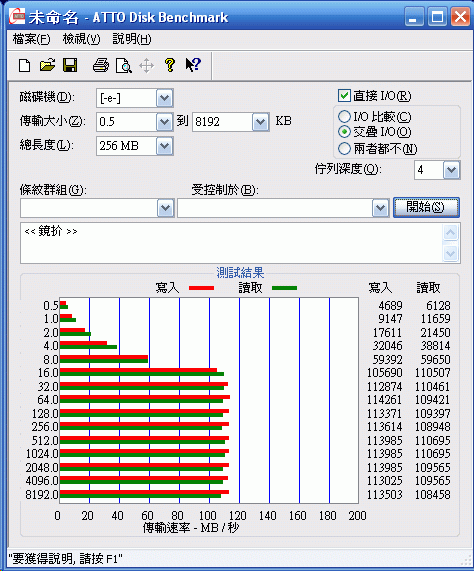Expand the 總長度 256 MB dropdown

165,146
